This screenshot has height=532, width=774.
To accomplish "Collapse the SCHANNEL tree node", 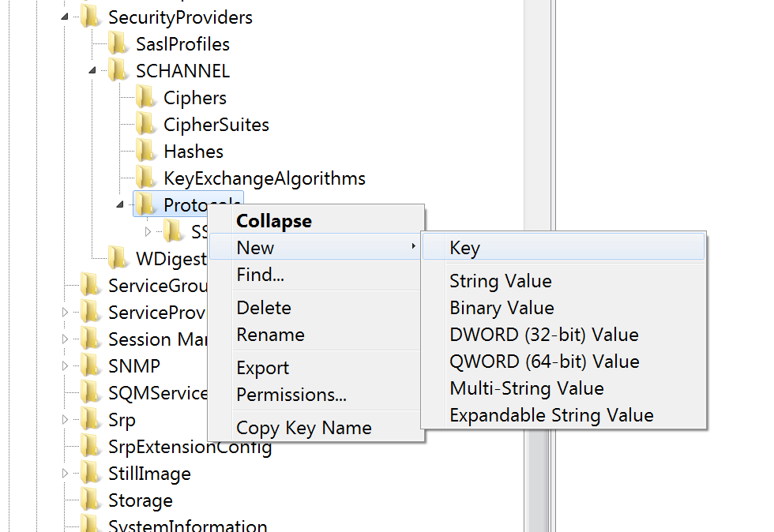I will point(93,71).
